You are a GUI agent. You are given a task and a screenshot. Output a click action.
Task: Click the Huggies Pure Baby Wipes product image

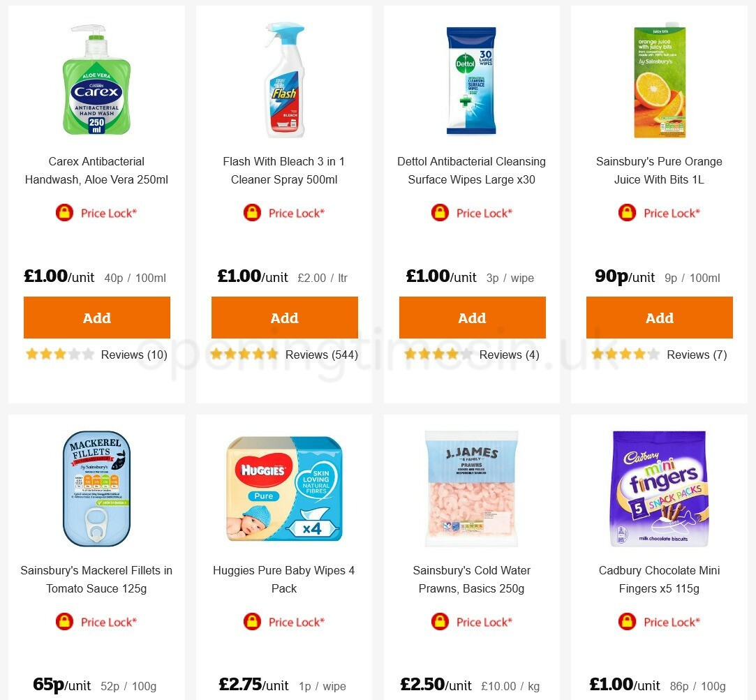284,489
